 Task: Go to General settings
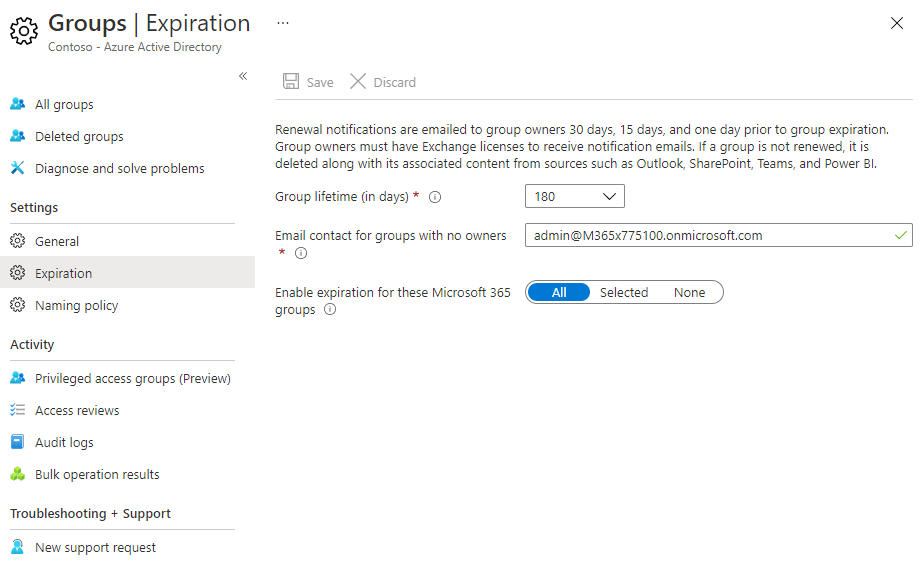coord(57,241)
